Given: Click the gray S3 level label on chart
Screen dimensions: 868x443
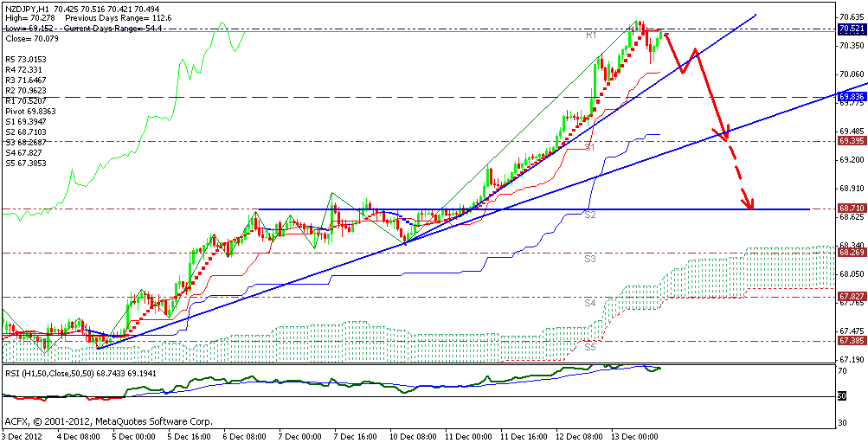Looking at the screenshot, I should [x=589, y=259].
